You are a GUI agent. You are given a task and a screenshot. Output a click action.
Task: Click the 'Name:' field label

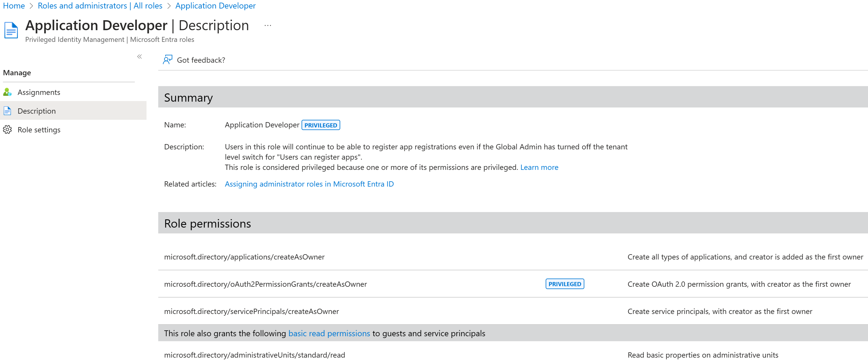pyautogui.click(x=175, y=125)
